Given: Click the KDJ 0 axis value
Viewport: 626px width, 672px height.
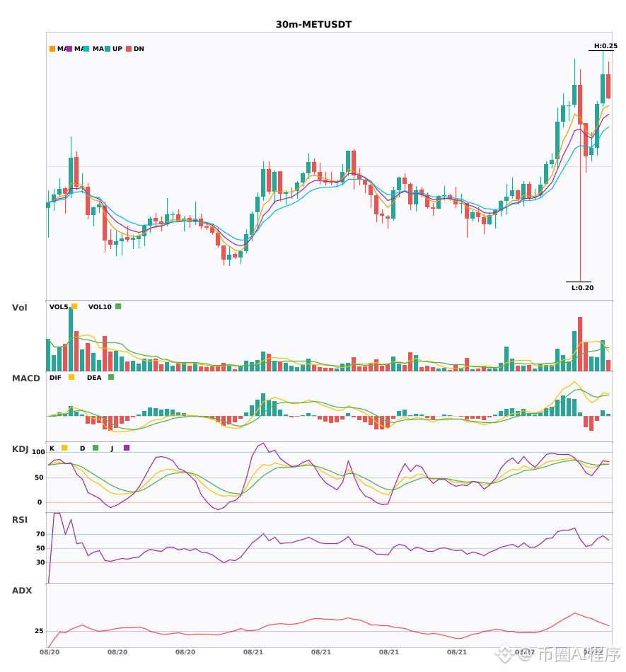Looking at the screenshot, I should (x=40, y=502).
